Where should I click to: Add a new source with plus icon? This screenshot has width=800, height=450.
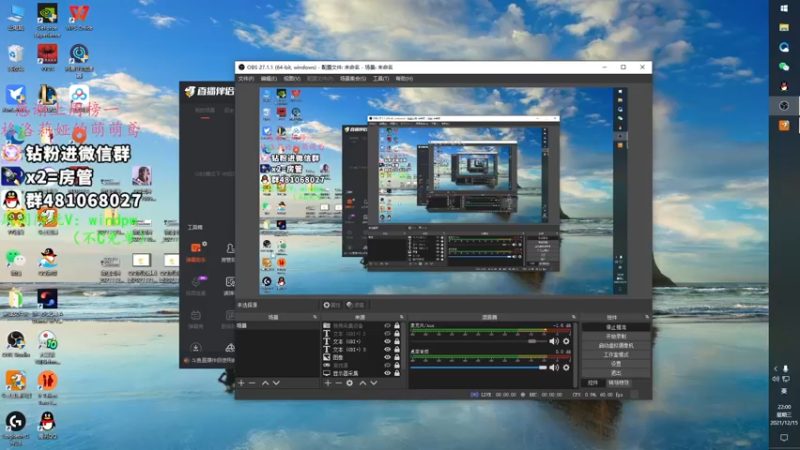328,383
